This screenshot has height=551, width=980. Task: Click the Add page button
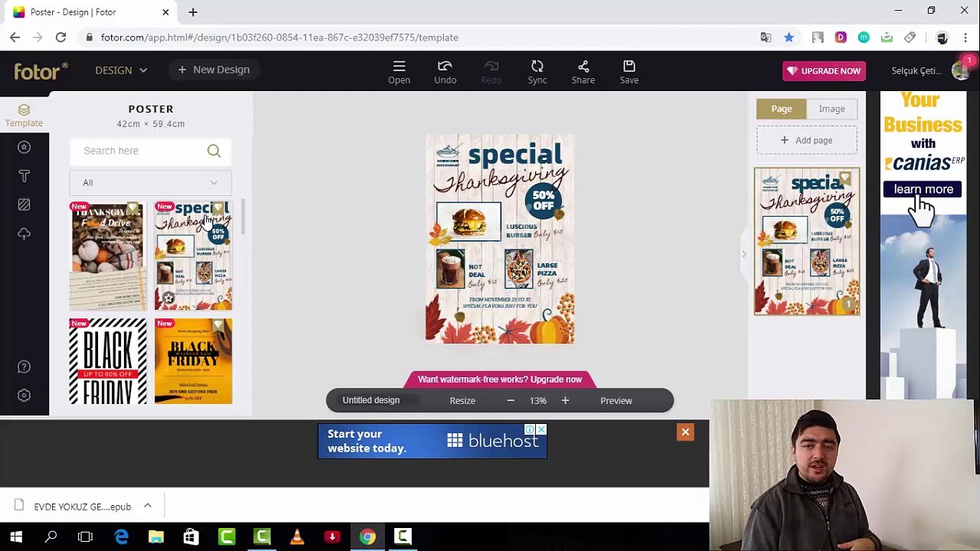(806, 141)
